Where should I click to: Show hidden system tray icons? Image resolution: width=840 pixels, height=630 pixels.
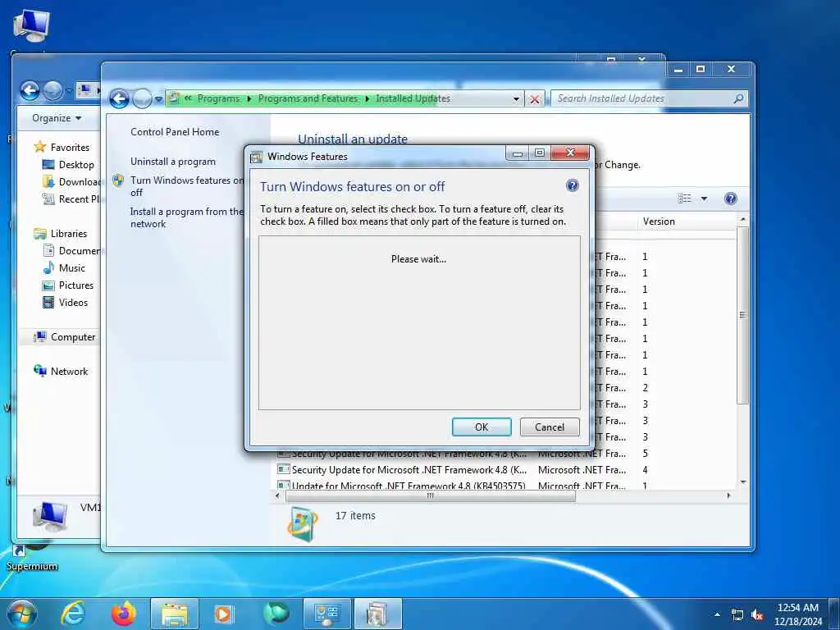coord(717,614)
